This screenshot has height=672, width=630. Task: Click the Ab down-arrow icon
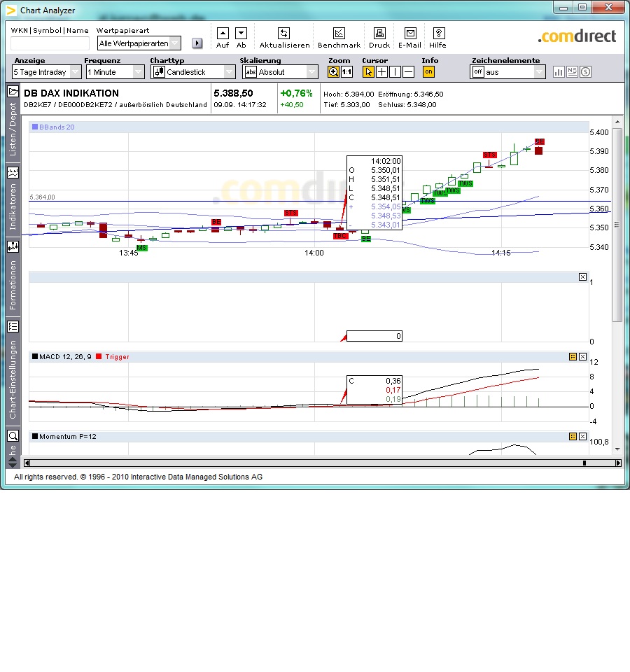(x=241, y=34)
